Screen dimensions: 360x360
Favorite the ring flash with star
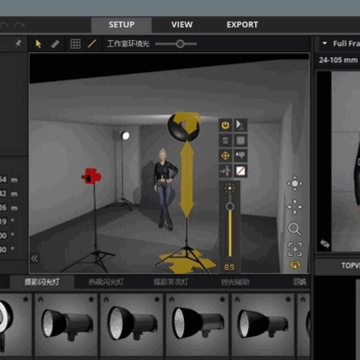[x=26, y=299]
